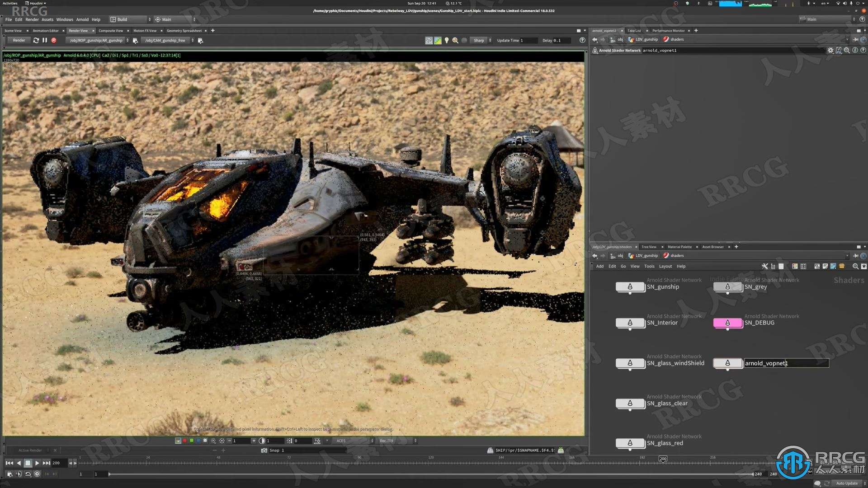The width and height of the screenshot is (868, 488).
Task: Open the File menu
Action: tap(9, 19)
